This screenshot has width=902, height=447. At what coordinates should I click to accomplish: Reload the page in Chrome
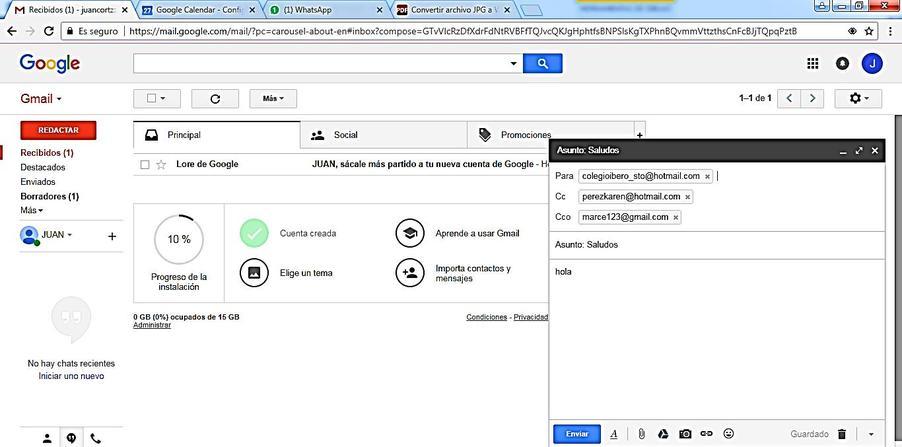(x=49, y=31)
